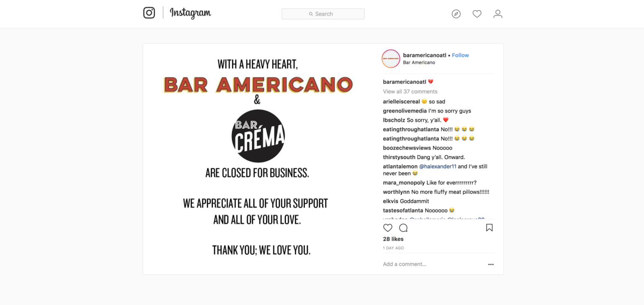The width and height of the screenshot is (644, 305).
Task: Click the comment speech bubble icon
Action: pyautogui.click(x=403, y=228)
